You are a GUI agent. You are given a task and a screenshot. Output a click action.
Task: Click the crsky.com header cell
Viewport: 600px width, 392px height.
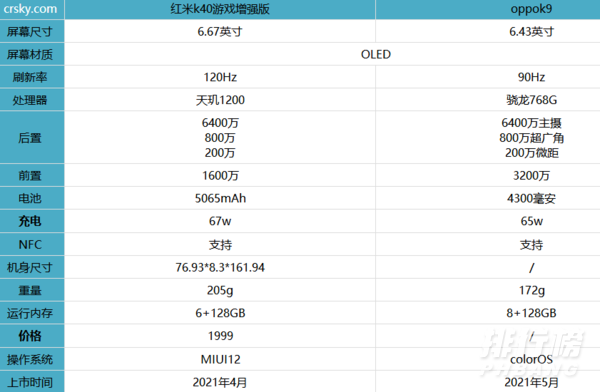[x=32, y=9]
